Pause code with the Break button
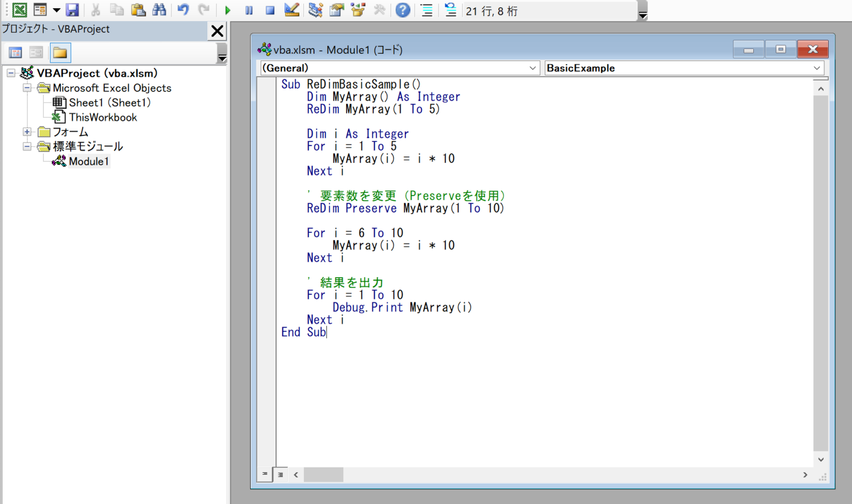852x504 pixels. click(248, 10)
